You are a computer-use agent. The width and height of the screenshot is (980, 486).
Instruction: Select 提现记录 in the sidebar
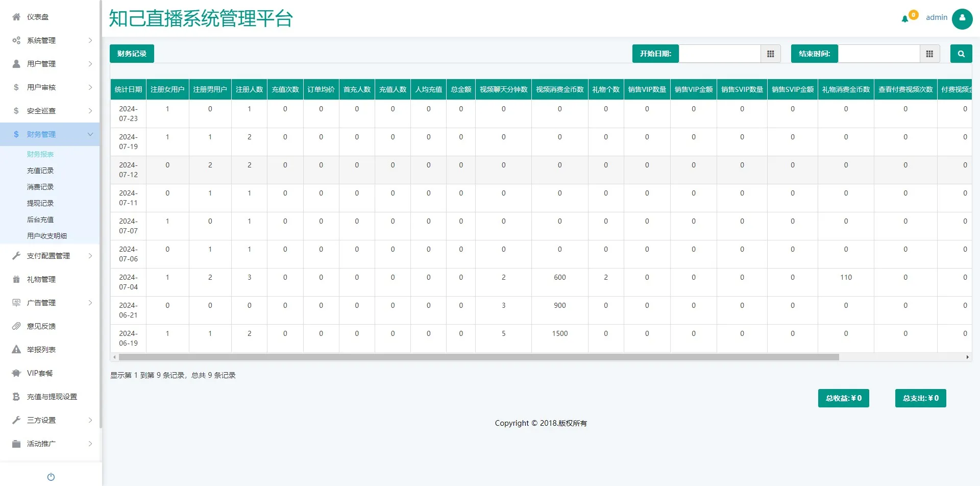40,203
